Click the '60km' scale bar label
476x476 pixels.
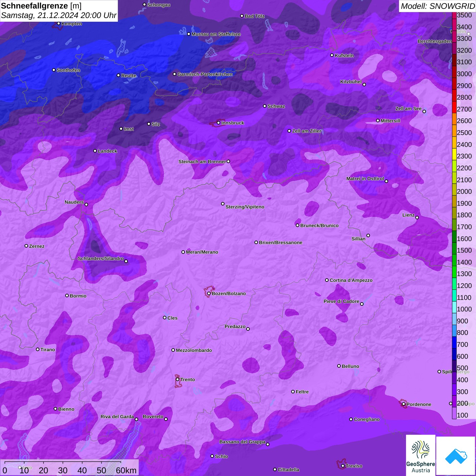click(x=126, y=470)
